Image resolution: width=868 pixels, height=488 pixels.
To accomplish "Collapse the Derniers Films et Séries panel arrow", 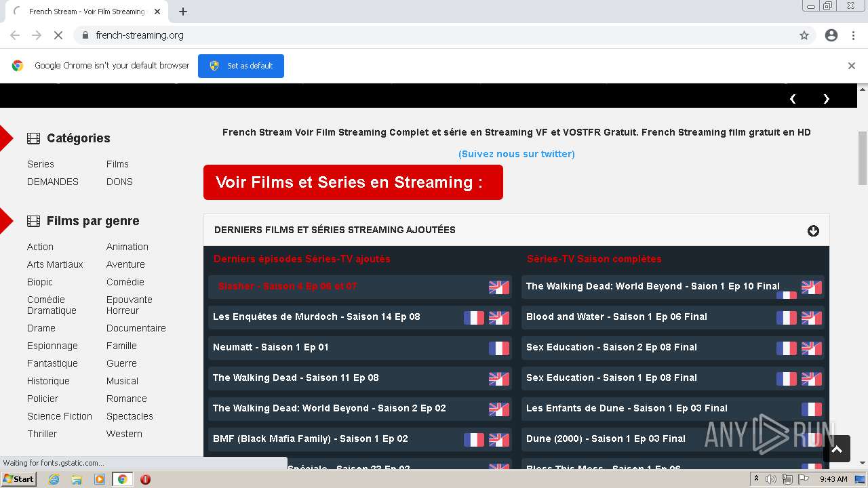I will pyautogui.click(x=813, y=231).
